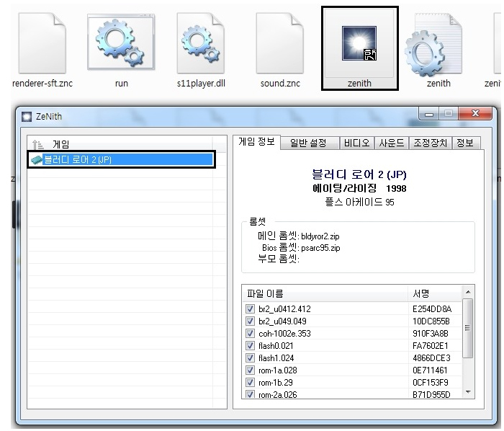Open the zenith executable with starburst icon
The width and height of the screenshot is (504, 431).
tap(359, 43)
